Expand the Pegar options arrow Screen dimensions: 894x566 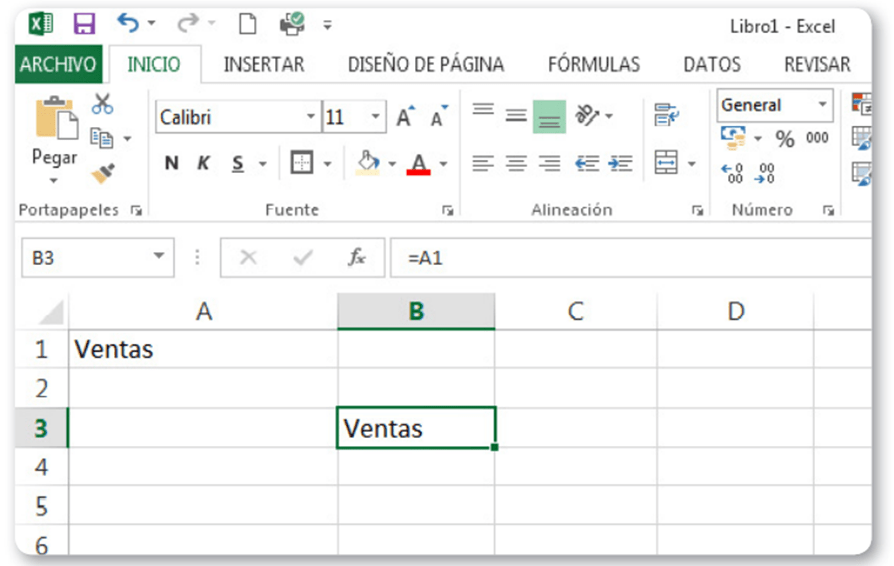(54, 181)
